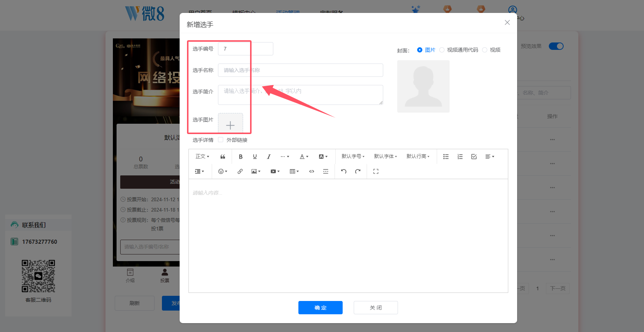Open the user account icon in the header
This screenshot has height=332, width=644.
(512, 10)
